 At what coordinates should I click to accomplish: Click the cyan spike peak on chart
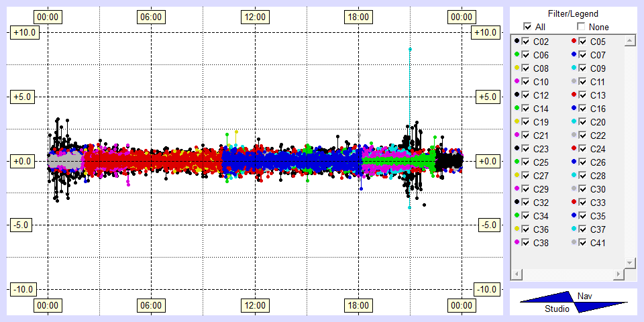(410, 49)
